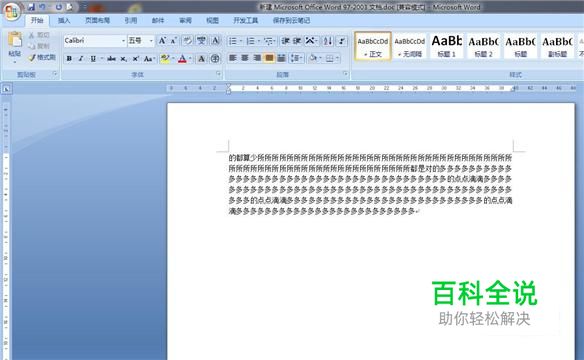Open the Calibri font name dropdown

[x=123, y=41]
